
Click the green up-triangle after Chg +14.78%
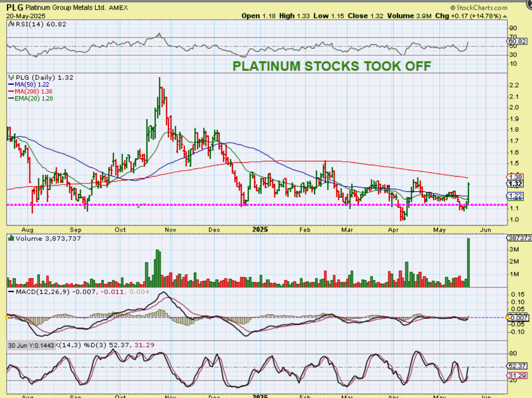pos(504,16)
